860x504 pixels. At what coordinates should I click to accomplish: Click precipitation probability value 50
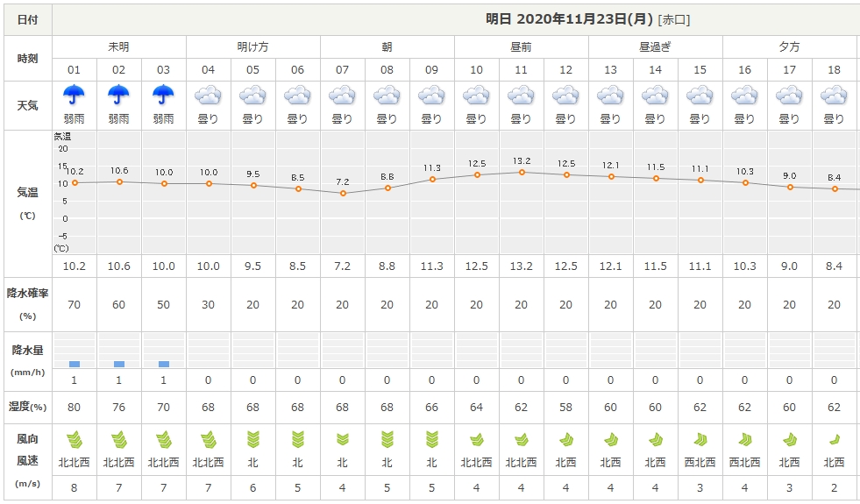(x=163, y=305)
